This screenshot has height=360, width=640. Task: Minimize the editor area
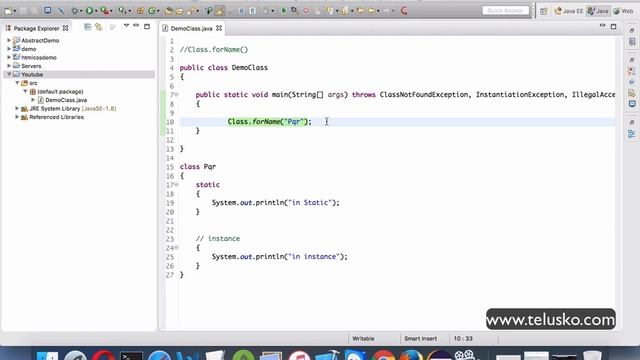pyautogui.click(x=602, y=26)
